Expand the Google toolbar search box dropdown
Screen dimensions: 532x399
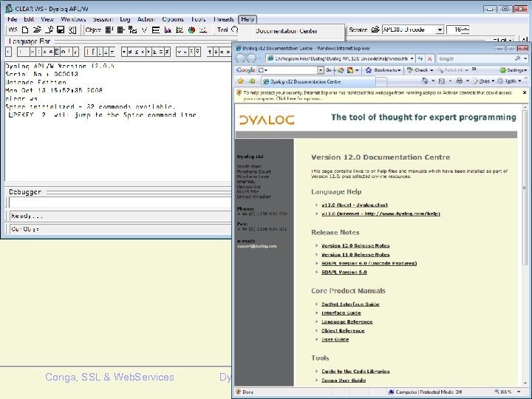320,70
